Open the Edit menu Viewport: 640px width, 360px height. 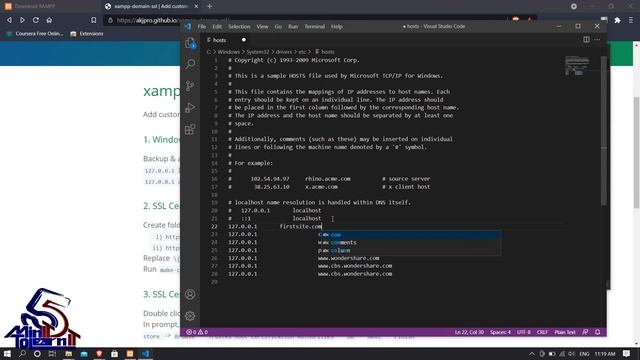coord(217,27)
